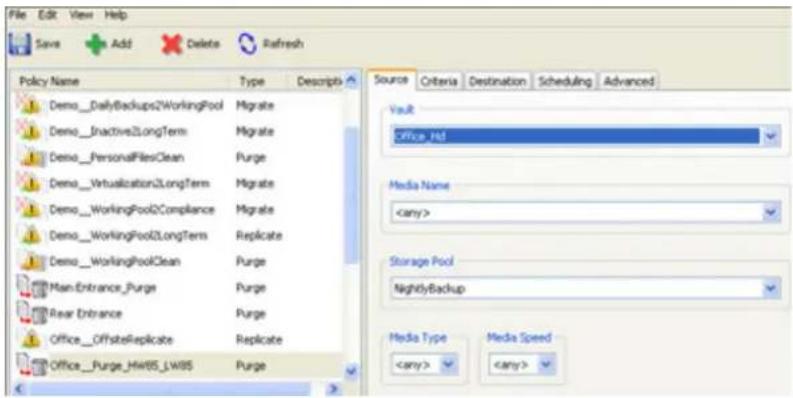Click policy list scroll up arrow

coord(352,81)
